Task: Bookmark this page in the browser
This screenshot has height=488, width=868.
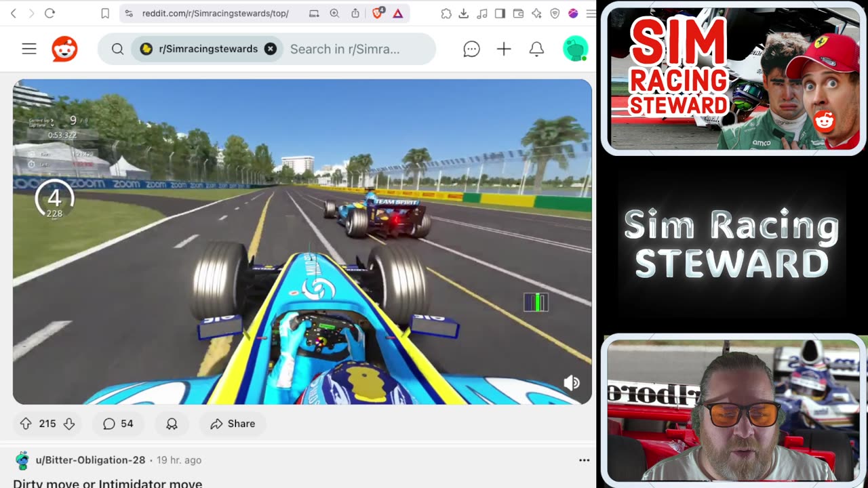Action: click(x=105, y=14)
